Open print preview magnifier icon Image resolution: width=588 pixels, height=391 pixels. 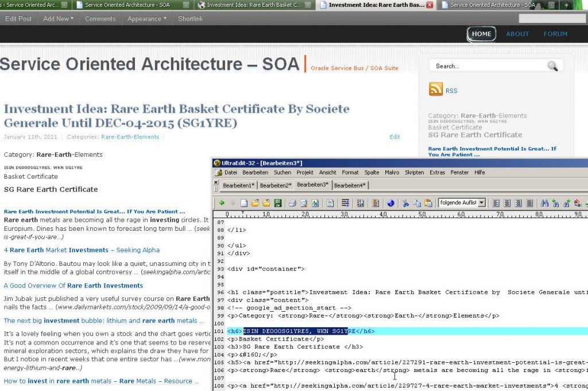click(x=304, y=203)
